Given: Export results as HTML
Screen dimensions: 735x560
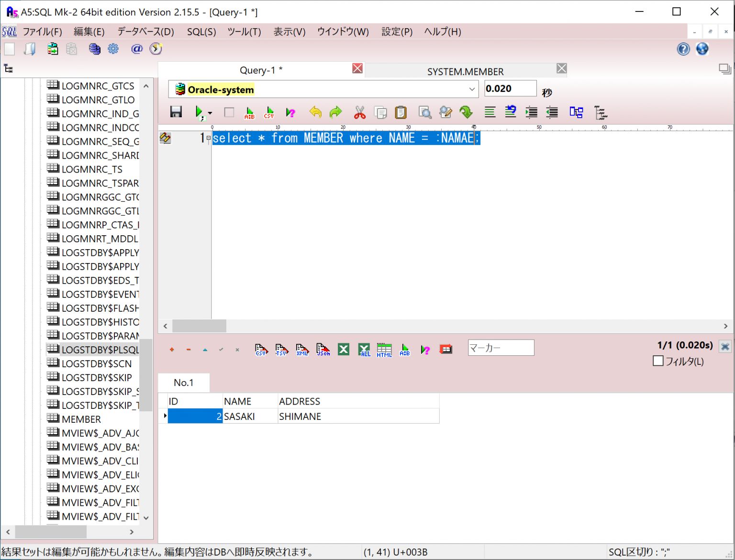Looking at the screenshot, I should (384, 350).
